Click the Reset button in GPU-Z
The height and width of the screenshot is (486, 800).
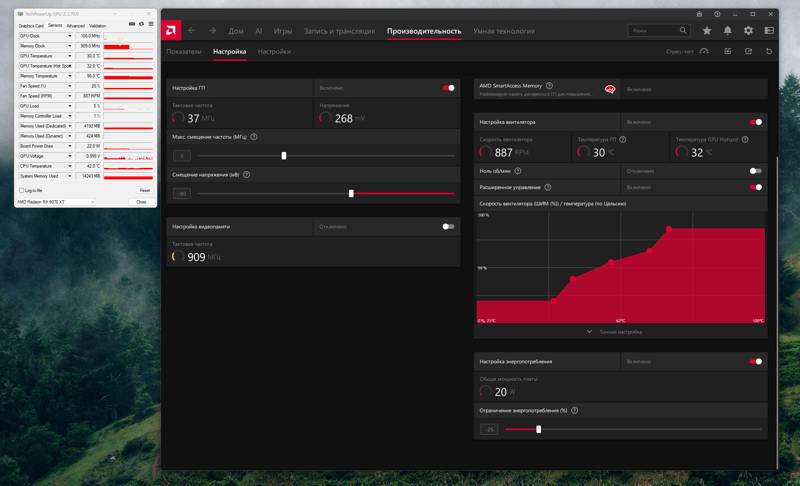tap(145, 190)
